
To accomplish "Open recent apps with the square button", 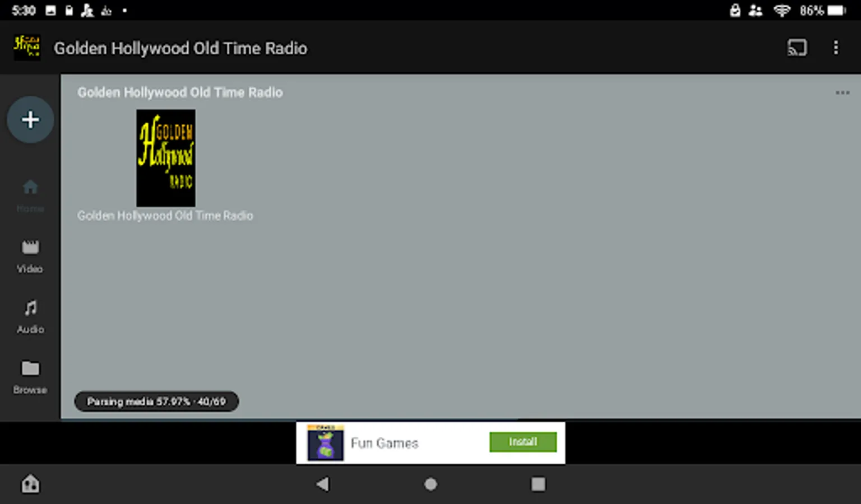I will [538, 484].
